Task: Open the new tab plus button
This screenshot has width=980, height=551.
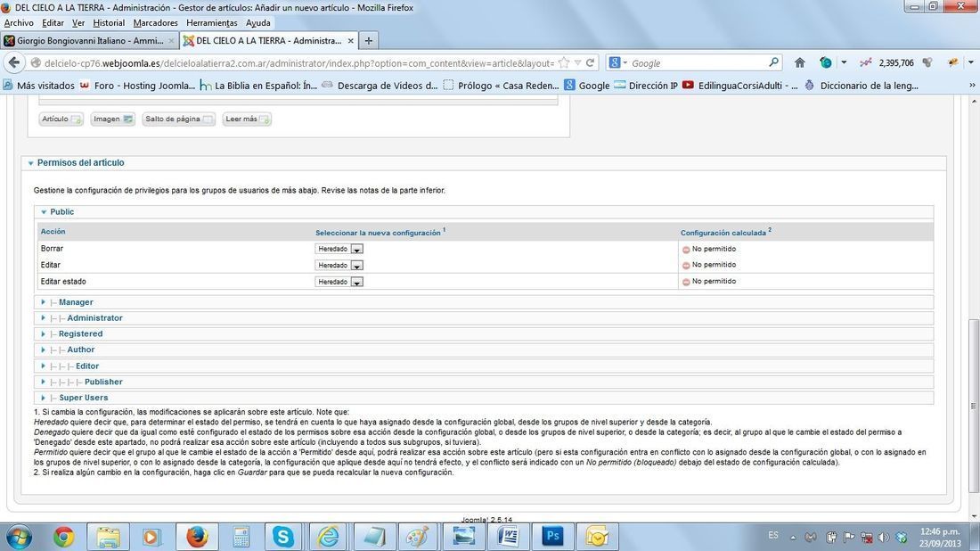Action: point(369,41)
